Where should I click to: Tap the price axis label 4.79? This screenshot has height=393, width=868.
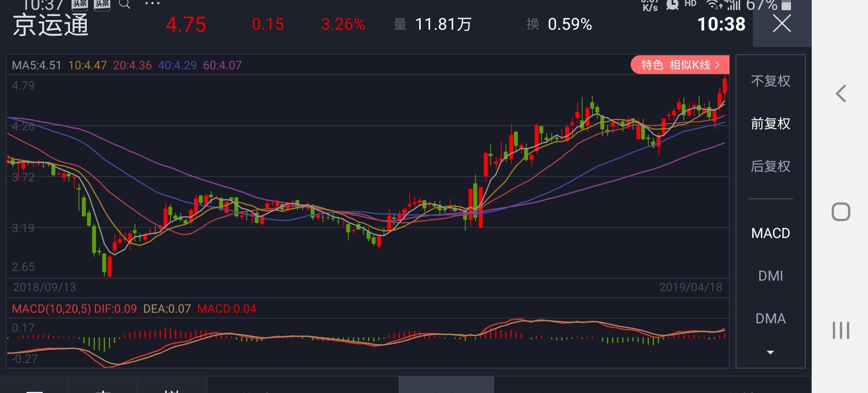click(x=23, y=86)
